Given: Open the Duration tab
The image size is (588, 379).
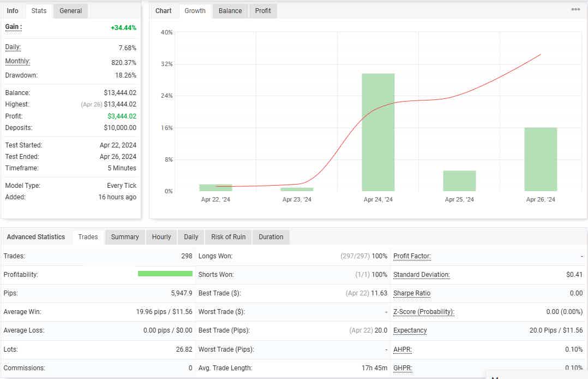Looking at the screenshot, I should (x=271, y=237).
